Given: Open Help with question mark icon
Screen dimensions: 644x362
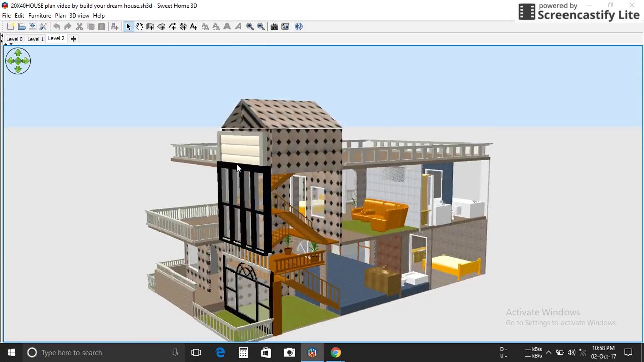Looking at the screenshot, I should pyautogui.click(x=299, y=26).
